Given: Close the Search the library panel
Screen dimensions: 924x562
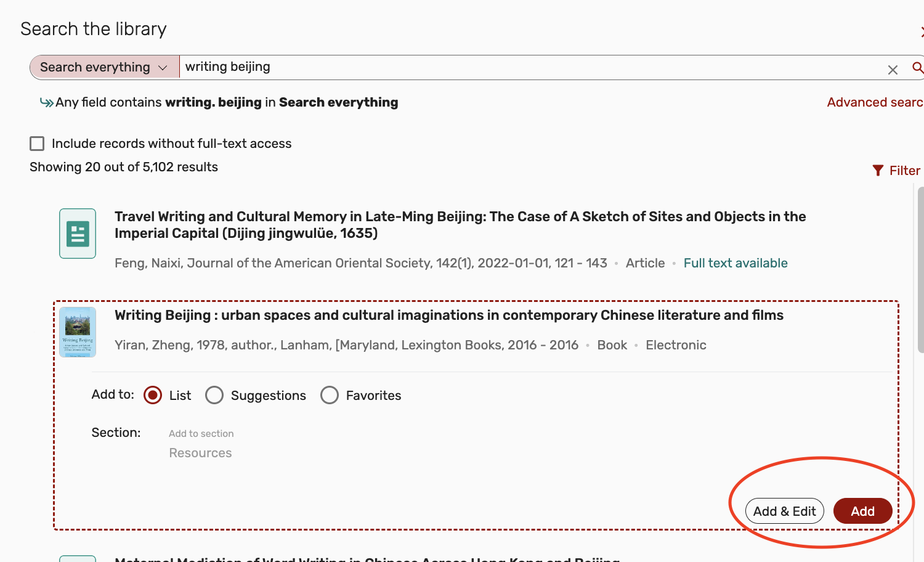Looking at the screenshot, I should click(922, 29).
